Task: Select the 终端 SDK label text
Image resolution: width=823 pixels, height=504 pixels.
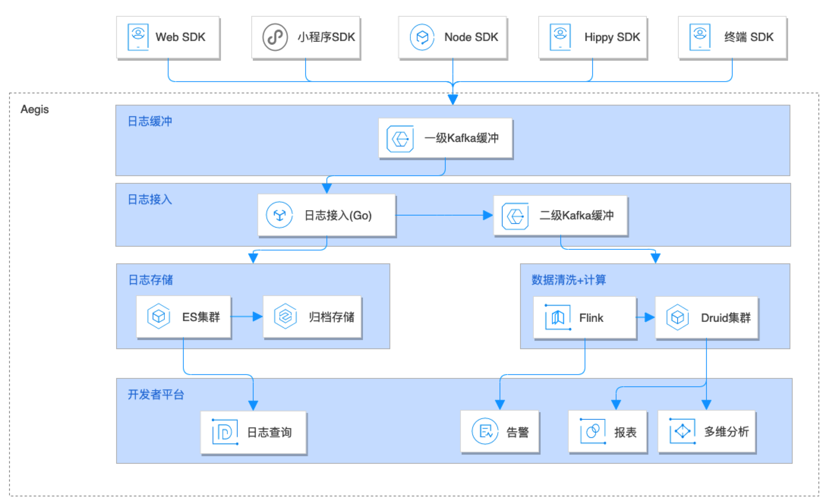Action: (x=749, y=37)
